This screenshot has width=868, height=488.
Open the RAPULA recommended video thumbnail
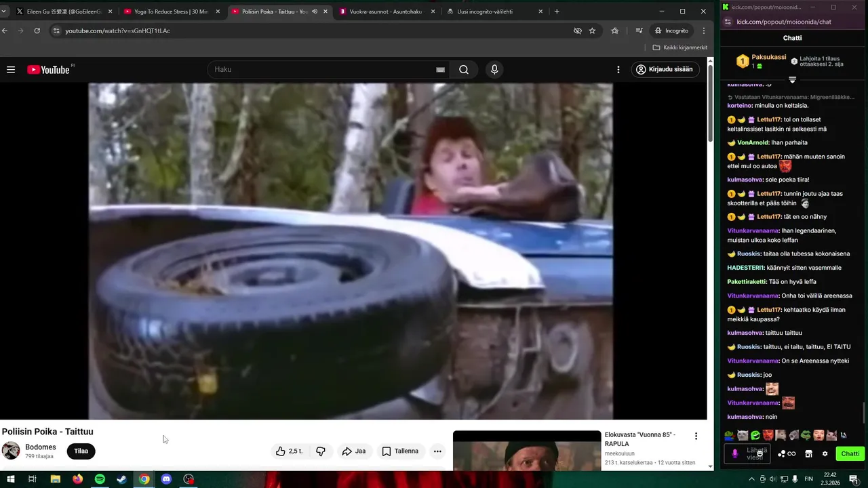point(527,451)
